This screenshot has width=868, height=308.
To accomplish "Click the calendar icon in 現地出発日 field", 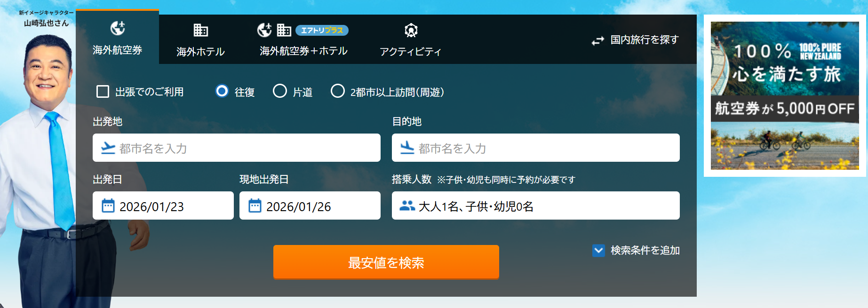I will pyautogui.click(x=255, y=206).
